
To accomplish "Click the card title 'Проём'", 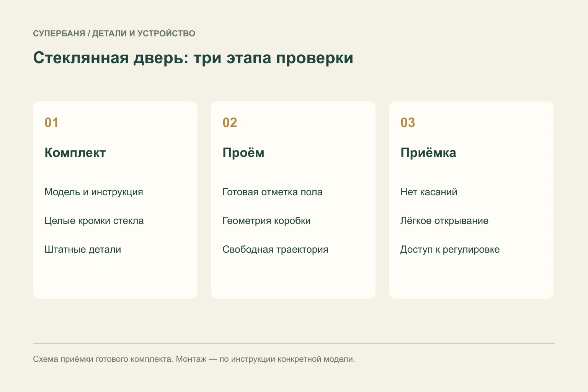I will tap(243, 153).
